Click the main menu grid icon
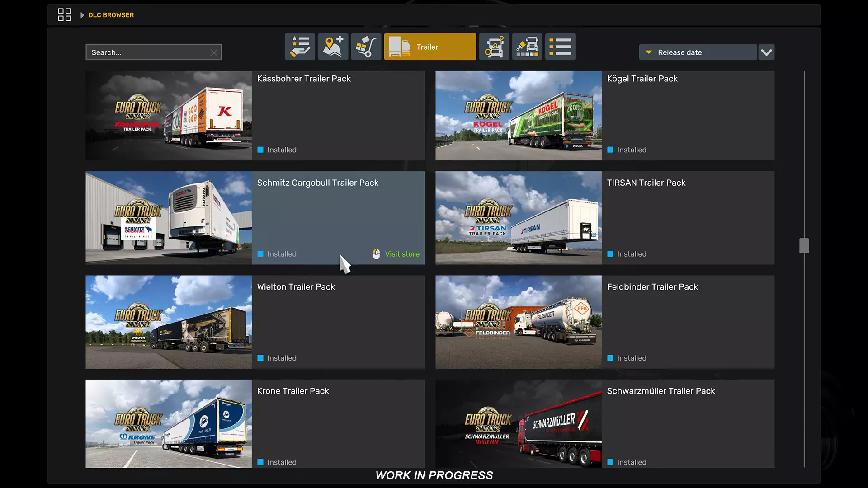868x488 pixels. [64, 15]
